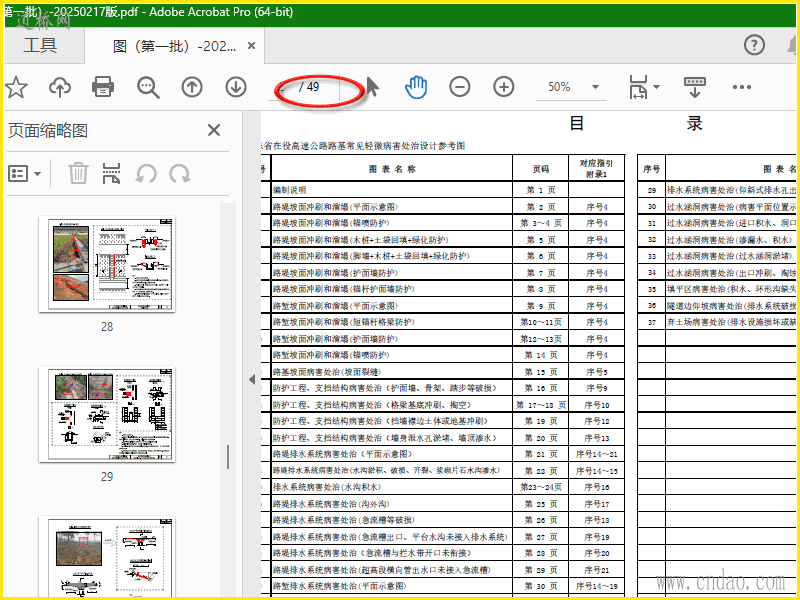Screen dimensions: 800x600
Task: Open the help question mark
Action: [x=754, y=45]
